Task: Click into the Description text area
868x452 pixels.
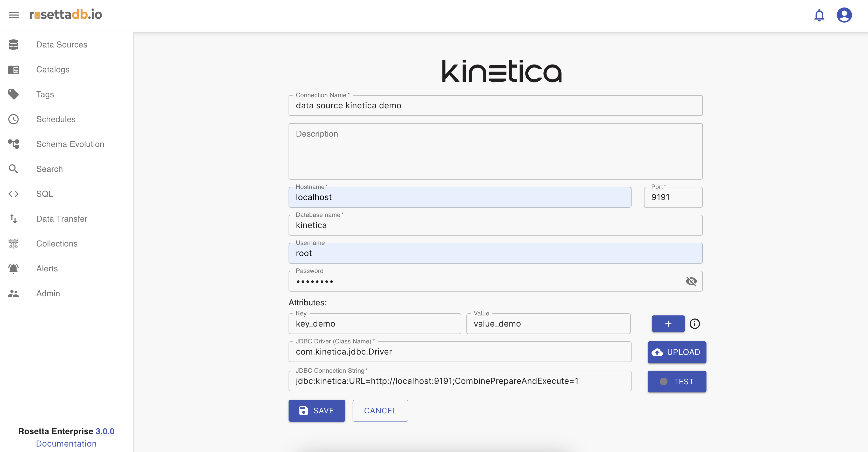Action: [x=495, y=152]
